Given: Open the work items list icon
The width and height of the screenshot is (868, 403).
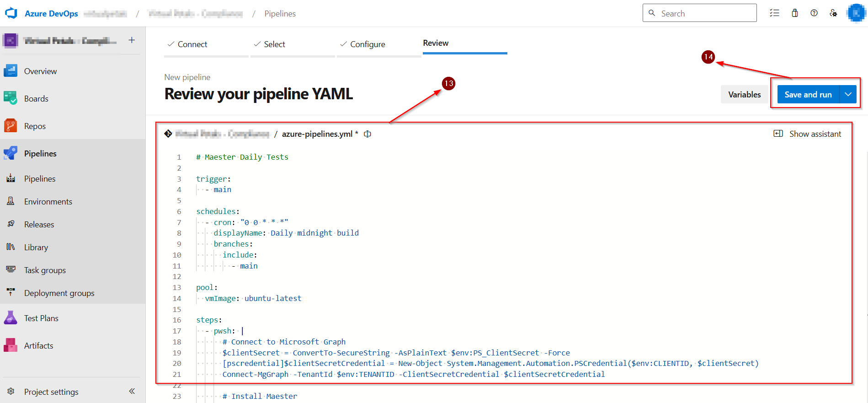Looking at the screenshot, I should tap(774, 13).
